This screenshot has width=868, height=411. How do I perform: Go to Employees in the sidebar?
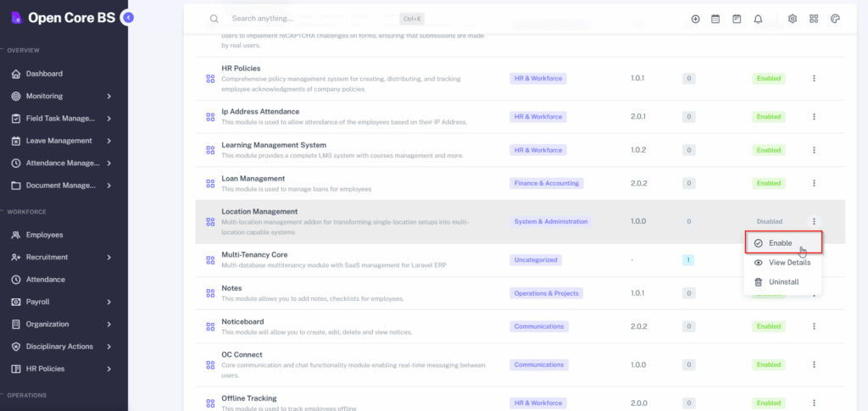point(44,235)
